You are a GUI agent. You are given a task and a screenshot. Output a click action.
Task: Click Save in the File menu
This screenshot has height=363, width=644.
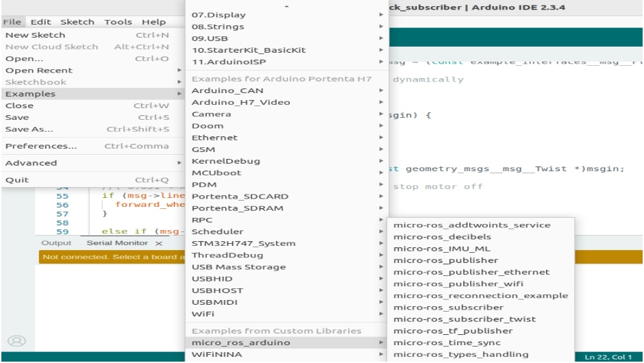click(x=92, y=117)
